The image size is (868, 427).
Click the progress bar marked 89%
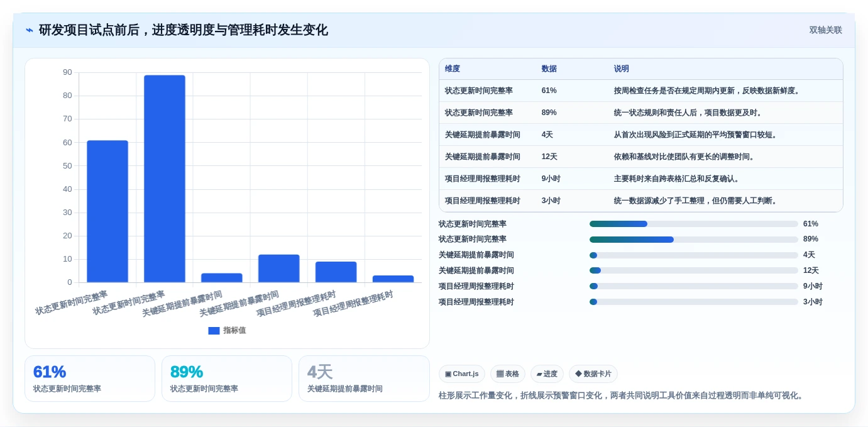click(x=694, y=240)
